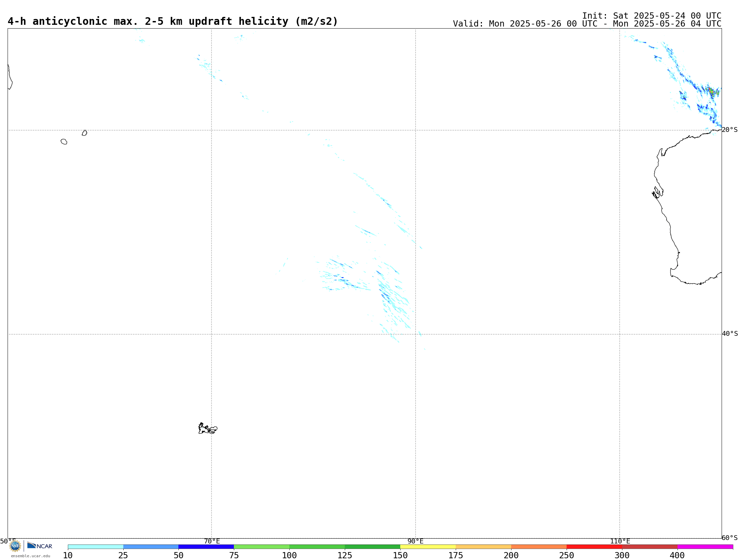Click the NCAR logo
Image resolution: width=744 pixels, height=560 pixels.
(40, 546)
